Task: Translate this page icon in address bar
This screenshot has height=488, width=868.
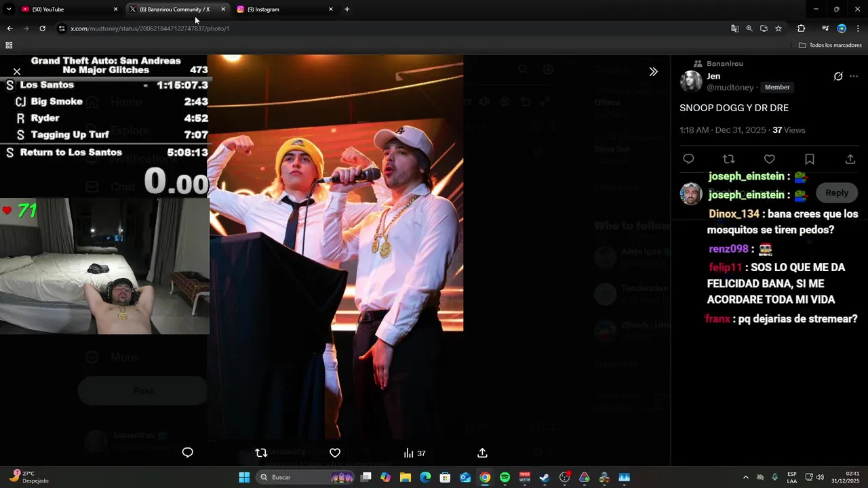Action: pos(734,28)
